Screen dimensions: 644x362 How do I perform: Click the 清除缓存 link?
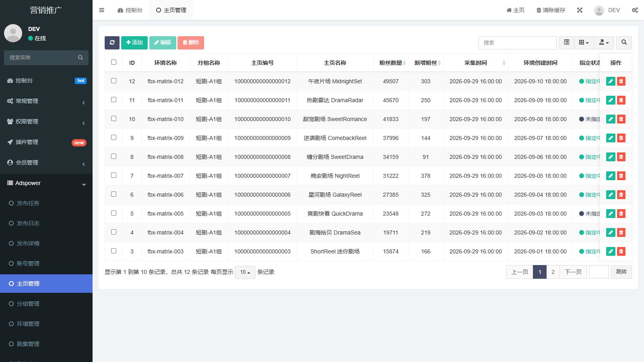tap(551, 10)
